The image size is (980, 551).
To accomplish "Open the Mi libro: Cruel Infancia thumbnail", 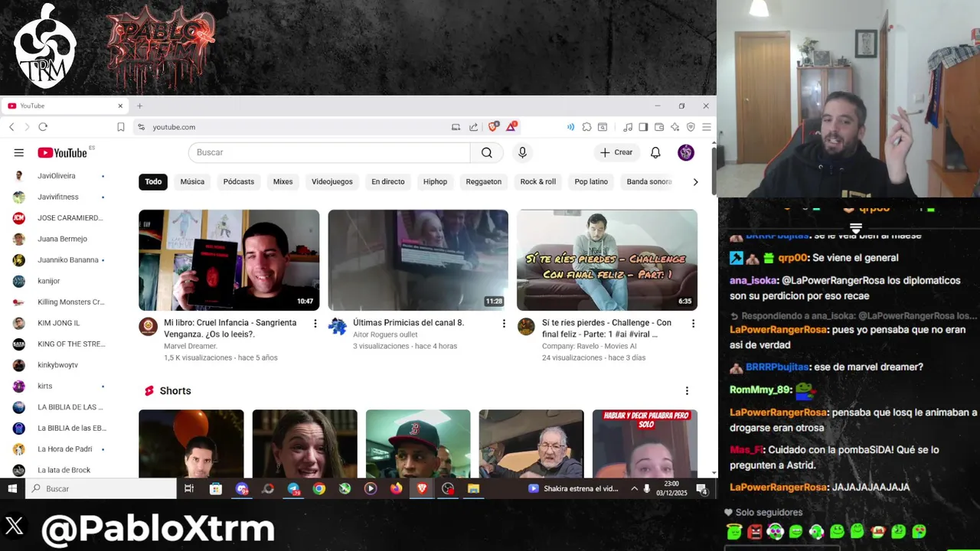I will point(229,260).
